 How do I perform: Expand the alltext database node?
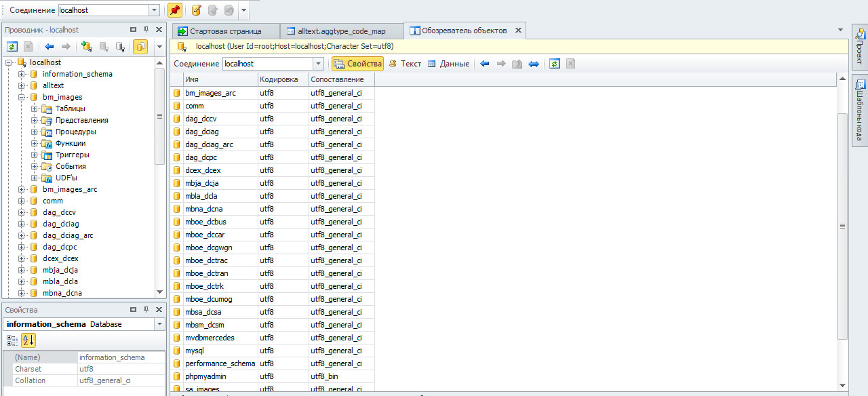[22, 85]
